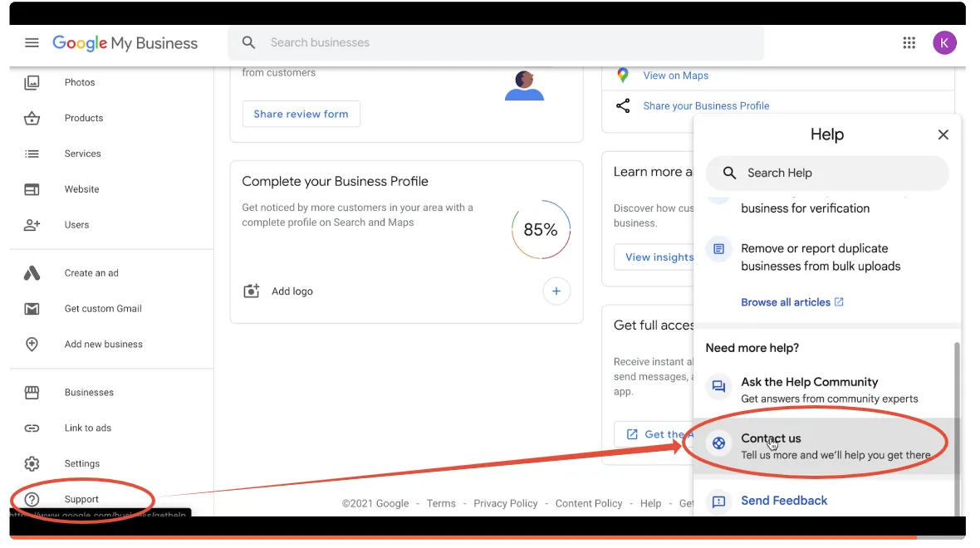
Task: Open the Google apps grid
Action: pos(909,42)
